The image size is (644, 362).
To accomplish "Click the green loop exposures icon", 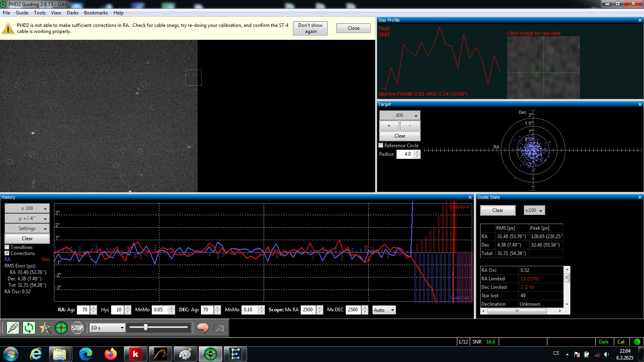I will pyautogui.click(x=29, y=328).
